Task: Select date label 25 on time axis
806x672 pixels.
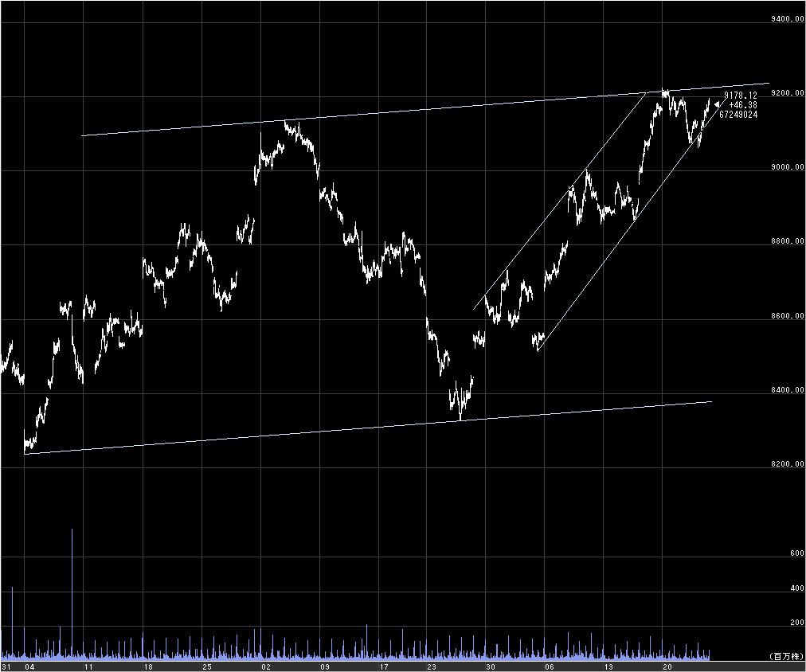Action: [x=206, y=667]
